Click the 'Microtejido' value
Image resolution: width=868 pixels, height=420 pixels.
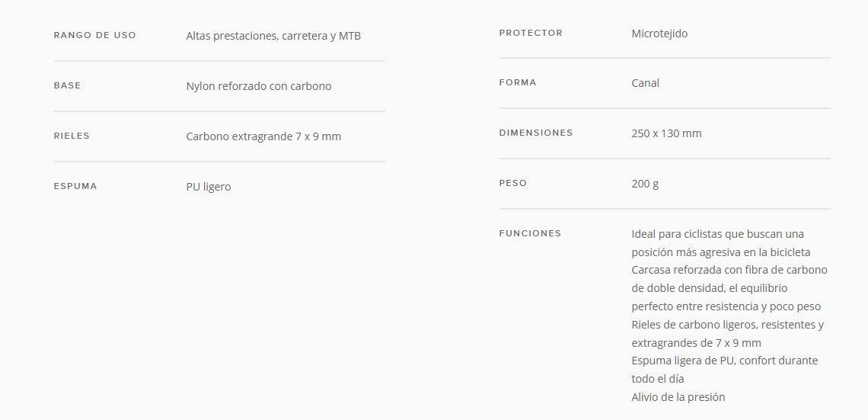(660, 34)
